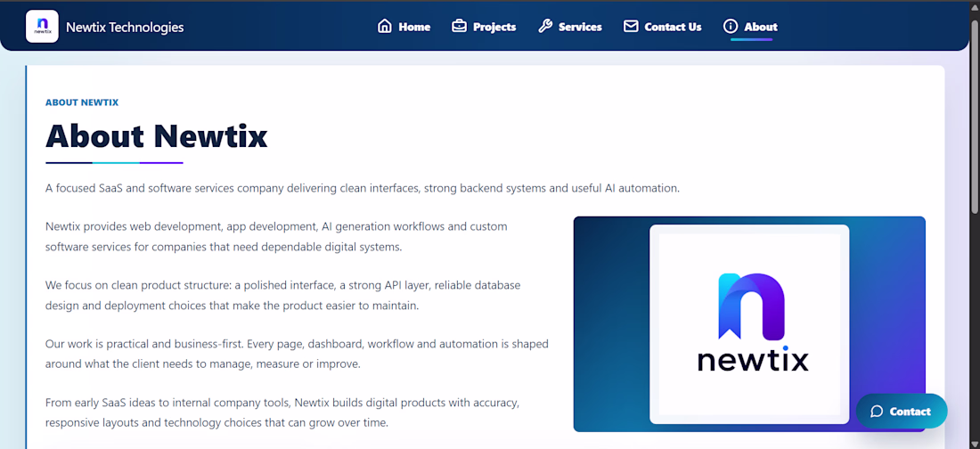This screenshot has width=980, height=449.
Task: Click the chat bubble icon in the Contact button
Action: (877, 411)
